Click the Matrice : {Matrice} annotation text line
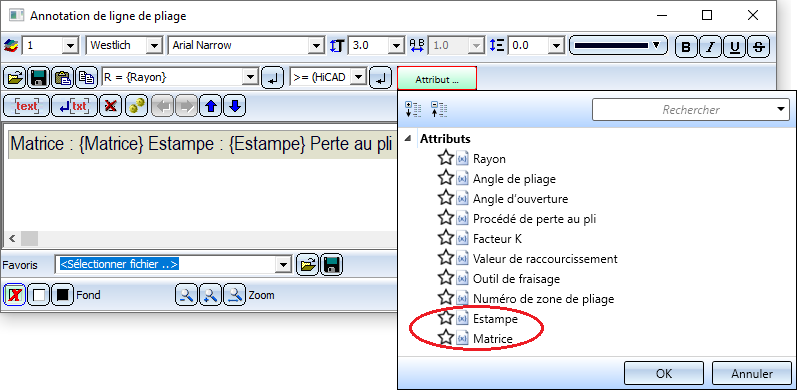 click(x=202, y=144)
